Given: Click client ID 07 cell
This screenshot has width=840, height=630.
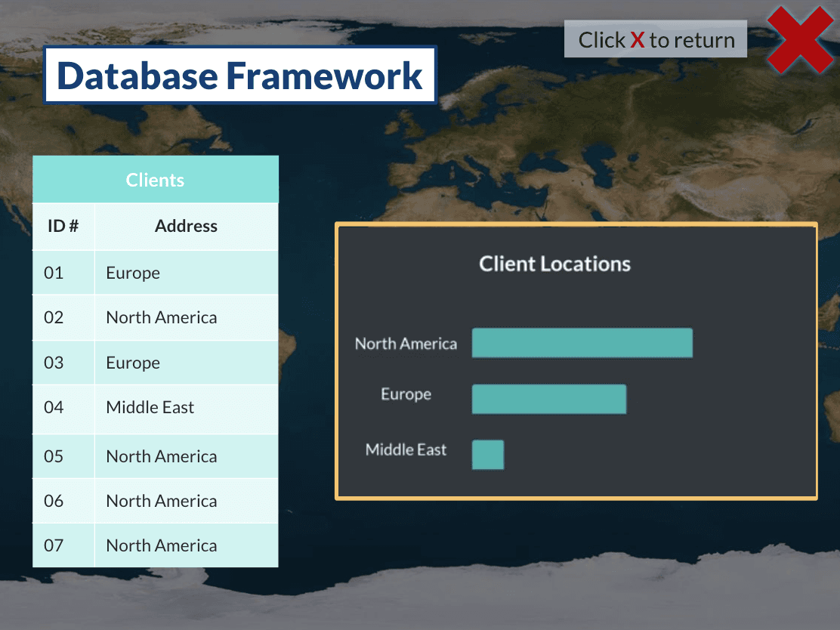Looking at the screenshot, I should [54, 545].
